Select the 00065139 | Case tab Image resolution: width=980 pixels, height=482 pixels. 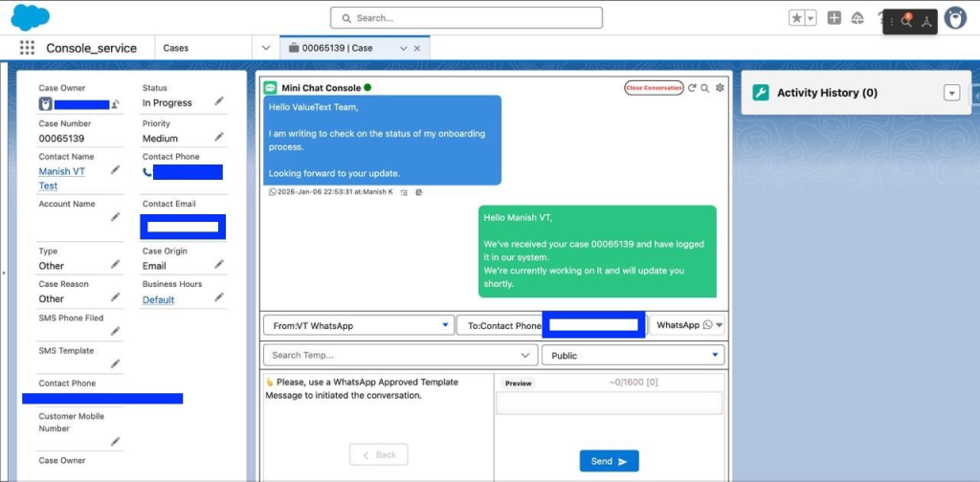[338, 48]
